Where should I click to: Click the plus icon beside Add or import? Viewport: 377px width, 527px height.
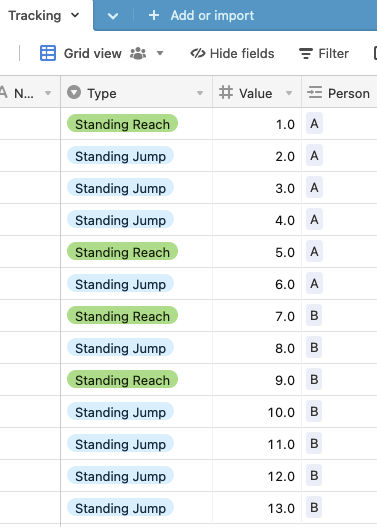(154, 15)
